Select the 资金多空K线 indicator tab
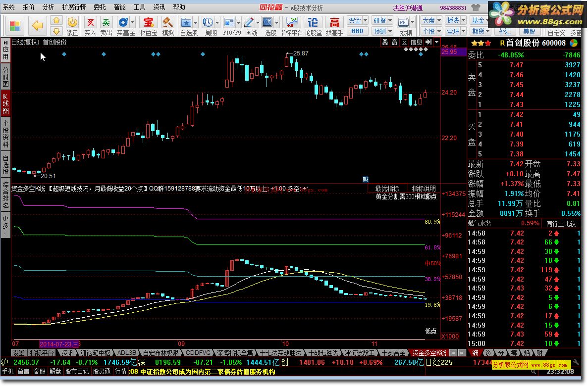Screen dimensions: 588x386 [x=428, y=353]
